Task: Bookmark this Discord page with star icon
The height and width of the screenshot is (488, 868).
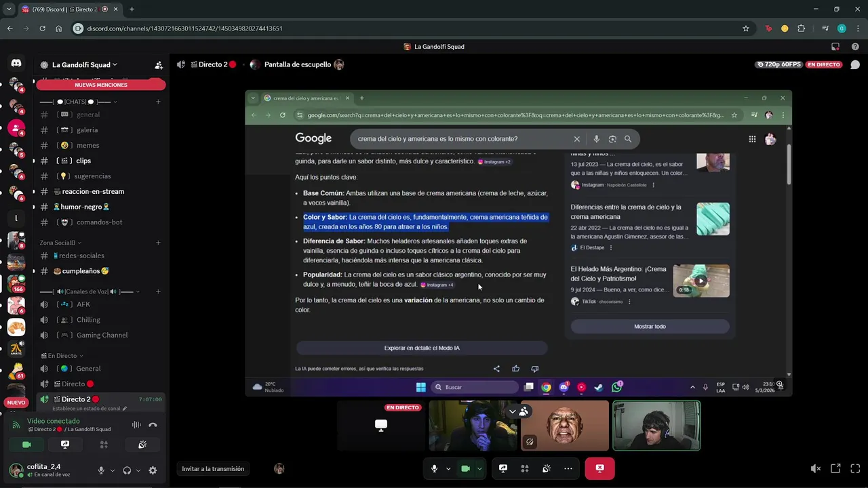Action: point(746,28)
